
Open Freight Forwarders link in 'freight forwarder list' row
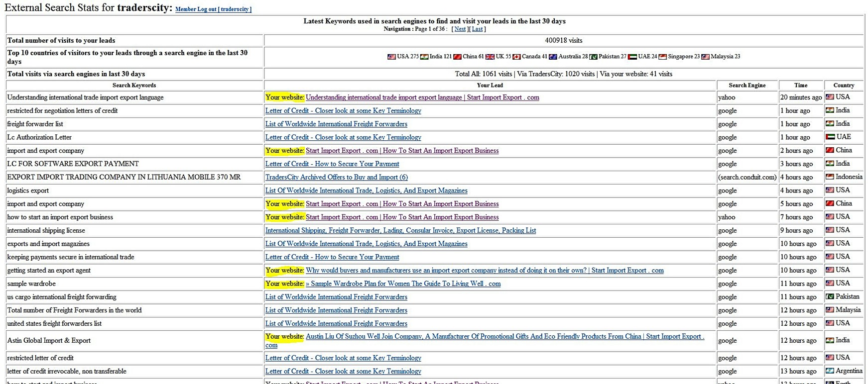coord(336,124)
